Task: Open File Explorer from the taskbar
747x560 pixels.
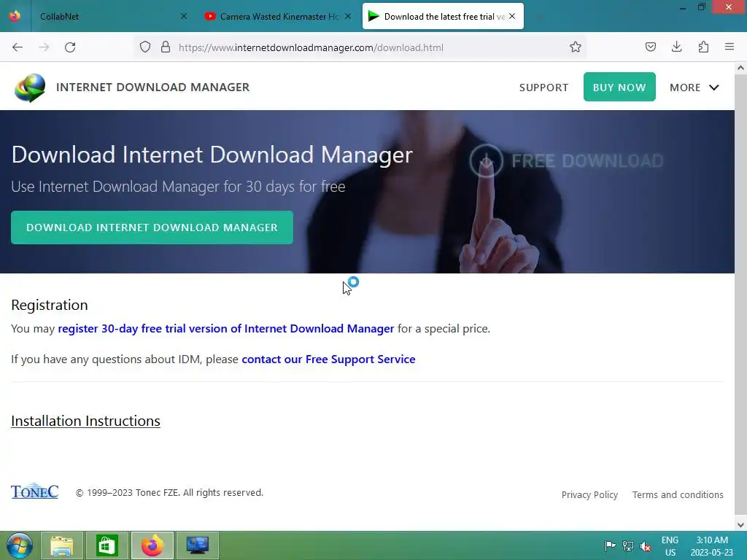Action: pos(62,545)
